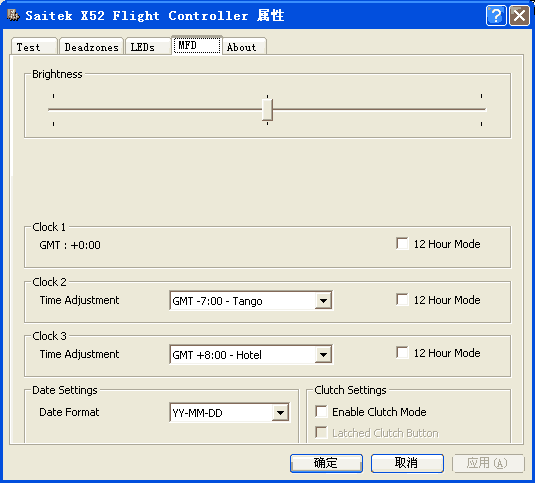Close the X52 properties dialog
Image resolution: width=535 pixels, height=483 pixels.
point(519,16)
